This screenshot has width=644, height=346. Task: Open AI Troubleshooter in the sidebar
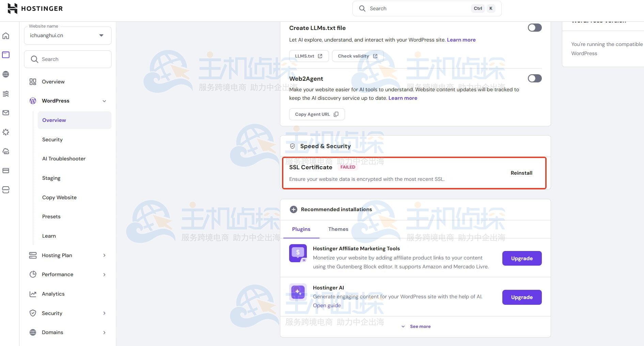point(64,159)
